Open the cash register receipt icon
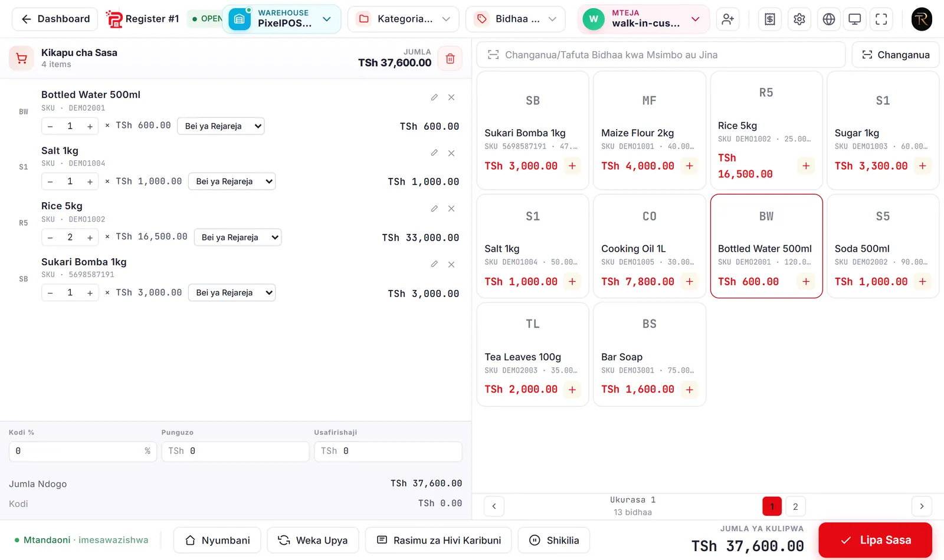Image resolution: width=944 pixels, height=560 pixels. pos(770,19)
